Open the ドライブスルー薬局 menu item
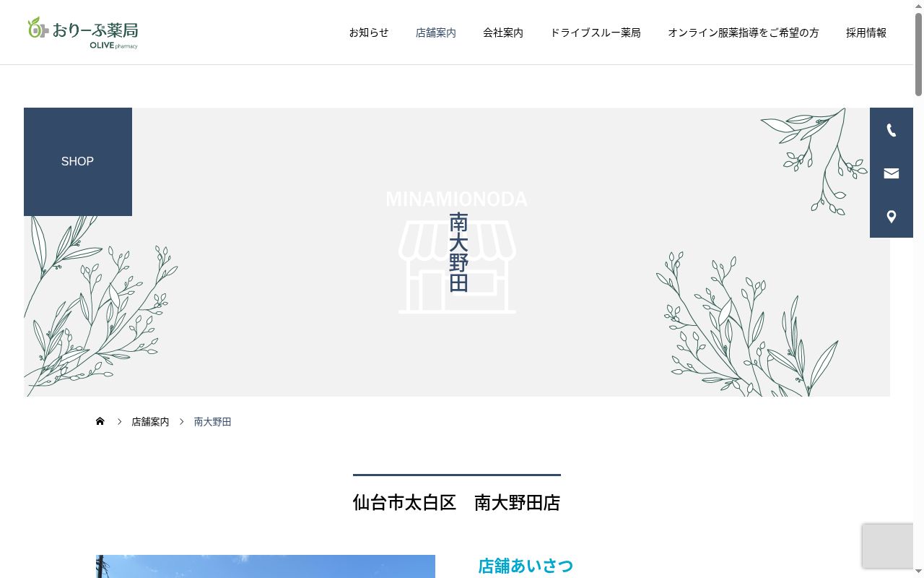Viewport: 924px width, 578px height. point(596,33)
